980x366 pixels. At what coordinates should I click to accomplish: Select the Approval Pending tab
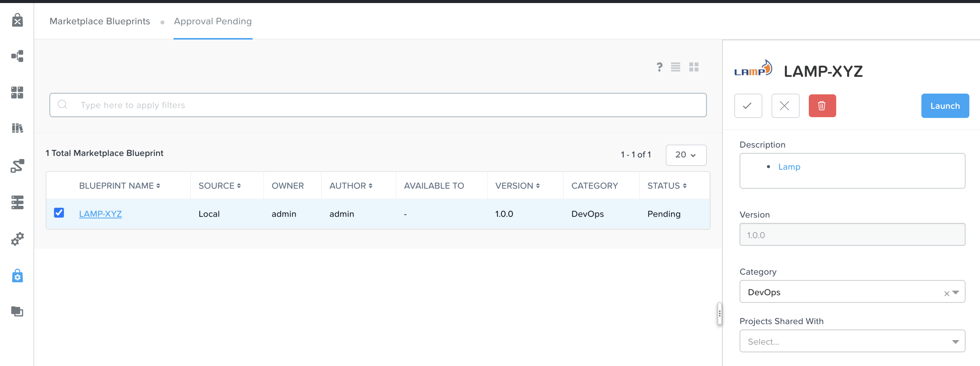tap(213, 21)
